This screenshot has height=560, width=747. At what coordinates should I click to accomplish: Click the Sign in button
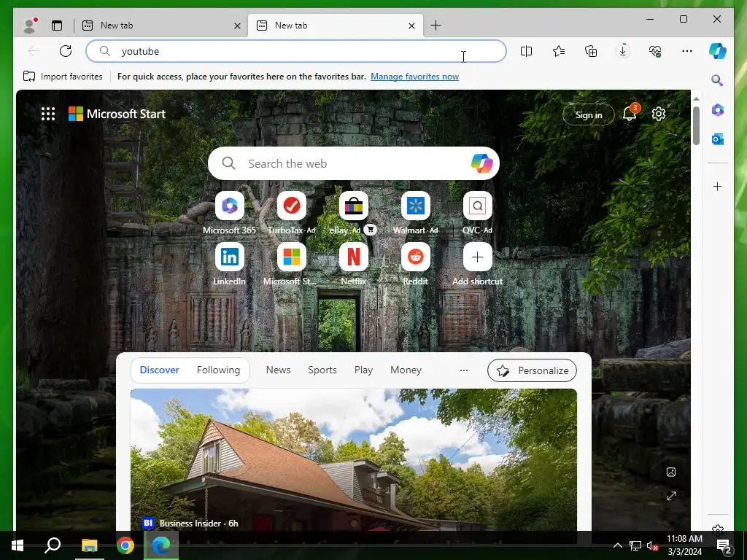[589, 114]
